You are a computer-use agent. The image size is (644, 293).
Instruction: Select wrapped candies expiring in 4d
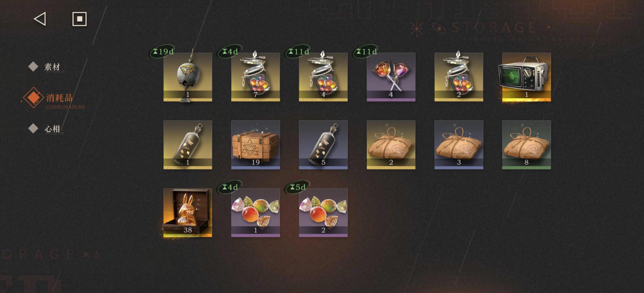click(x=255, y=213)
